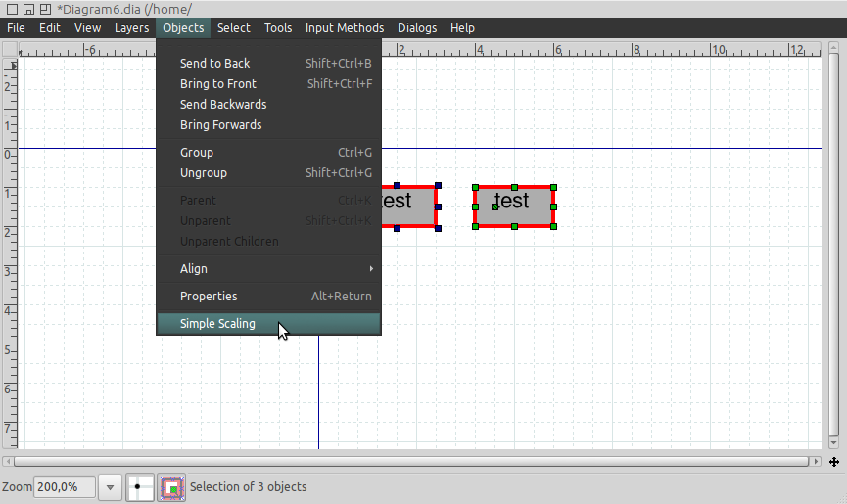
Task: Choose Bring Forwards
Action: (x=269, y=124)
